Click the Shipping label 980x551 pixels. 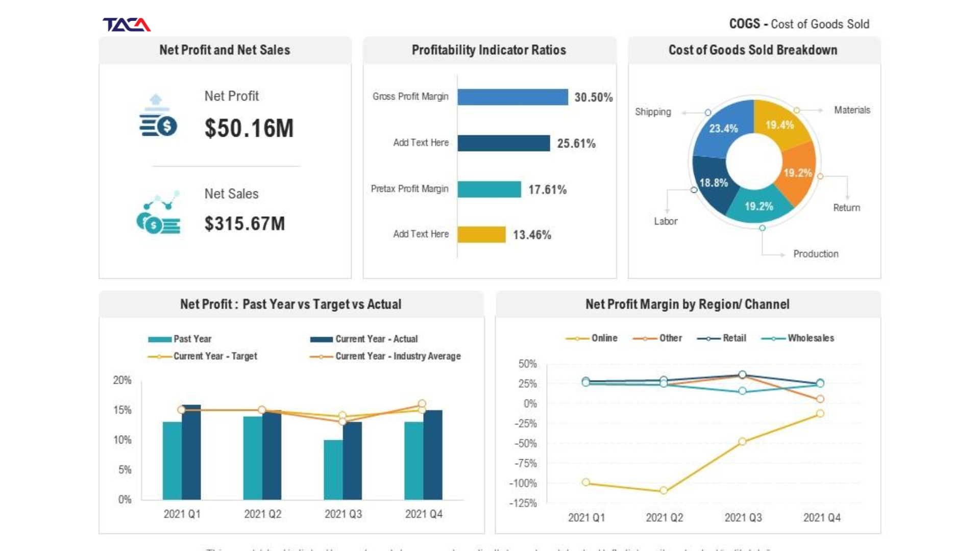click(653, 112)
